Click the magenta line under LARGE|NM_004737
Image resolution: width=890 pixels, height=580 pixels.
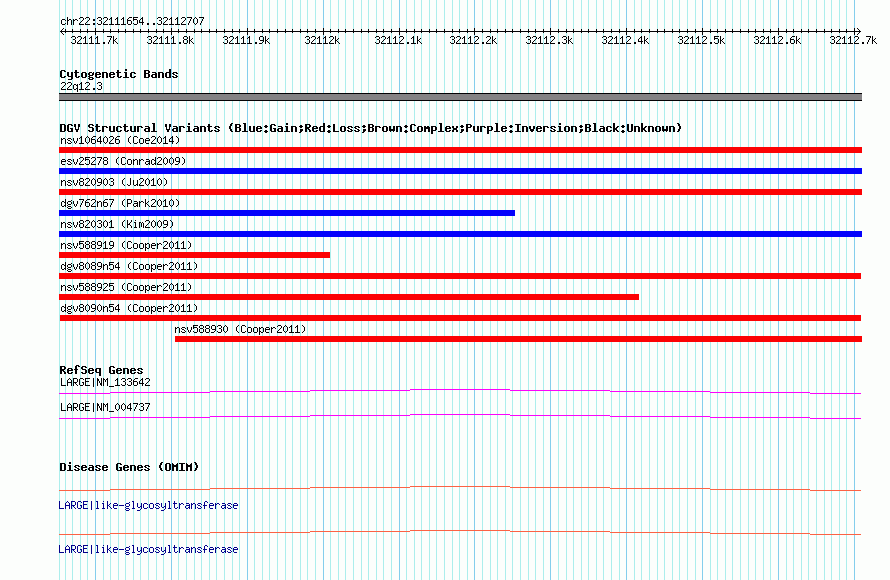pyautogui.click(x=460, y=417)
